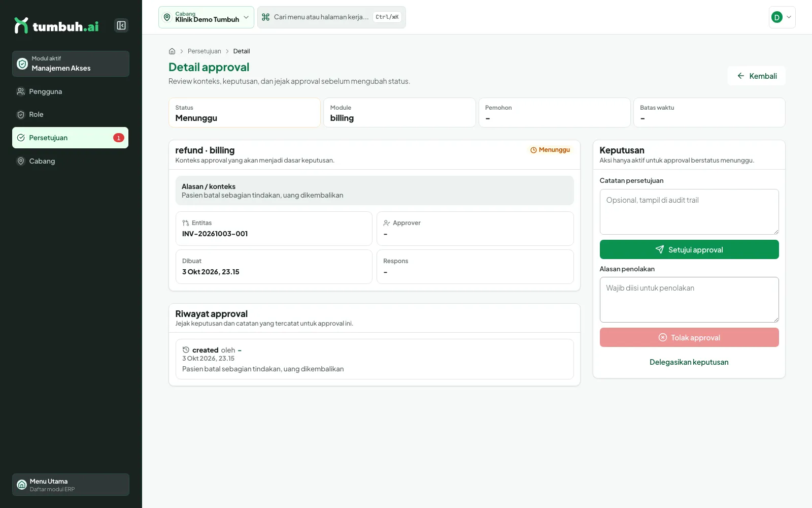Click the home breadcrumb icon
812x508 pixels.
click(172, 51)
